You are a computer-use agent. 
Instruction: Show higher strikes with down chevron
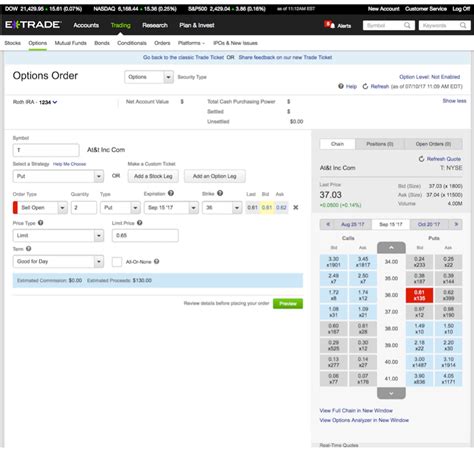pos(391,393)
